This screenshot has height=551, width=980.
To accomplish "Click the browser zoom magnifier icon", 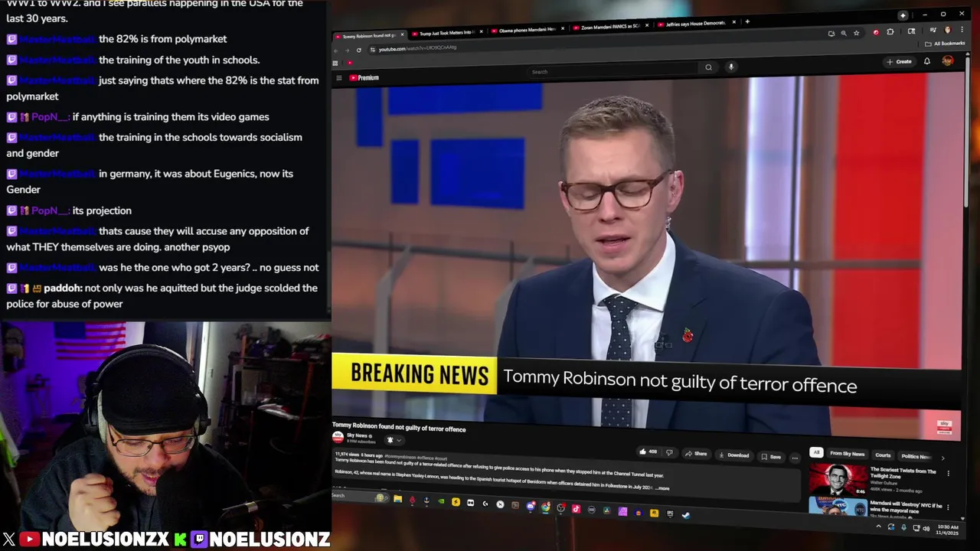I will 844,33.
